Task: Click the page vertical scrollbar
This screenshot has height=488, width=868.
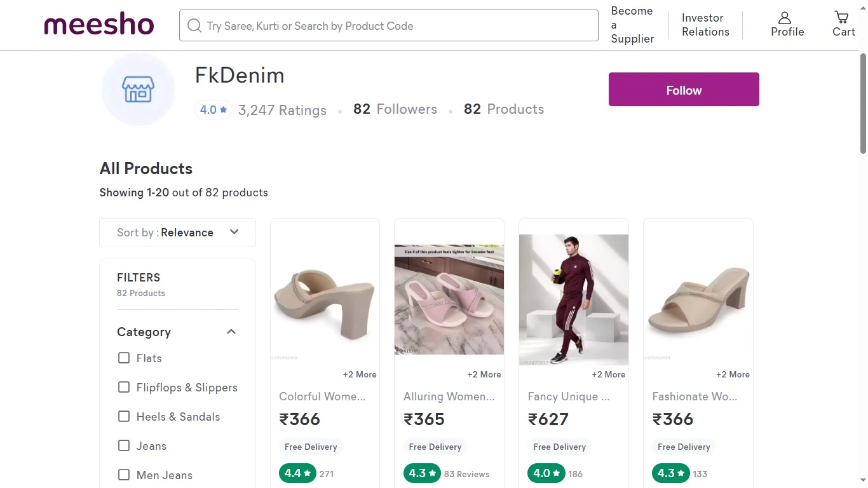Action: (863, 104)
